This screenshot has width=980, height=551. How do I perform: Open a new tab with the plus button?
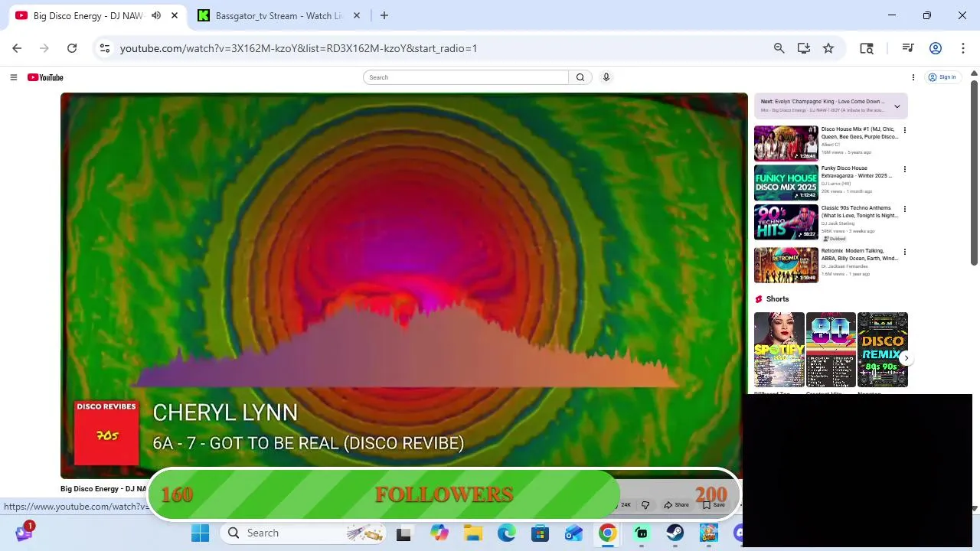pyautogui.click(x=384, y=15)
